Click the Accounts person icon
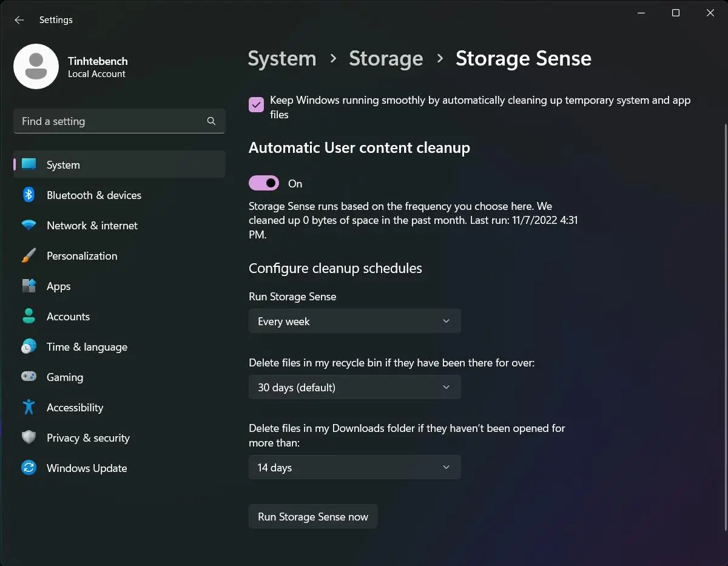This screenshot has height=566, width=728. pos(29,316)
